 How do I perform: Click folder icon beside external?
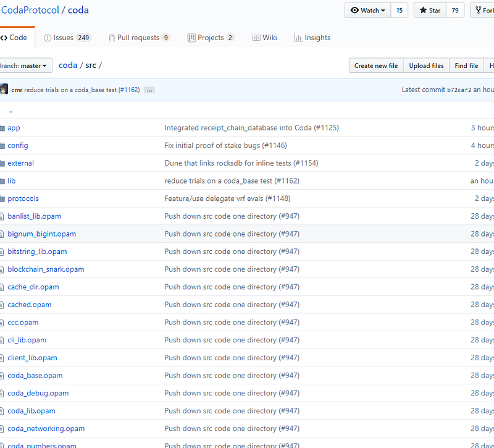(2, 163)
